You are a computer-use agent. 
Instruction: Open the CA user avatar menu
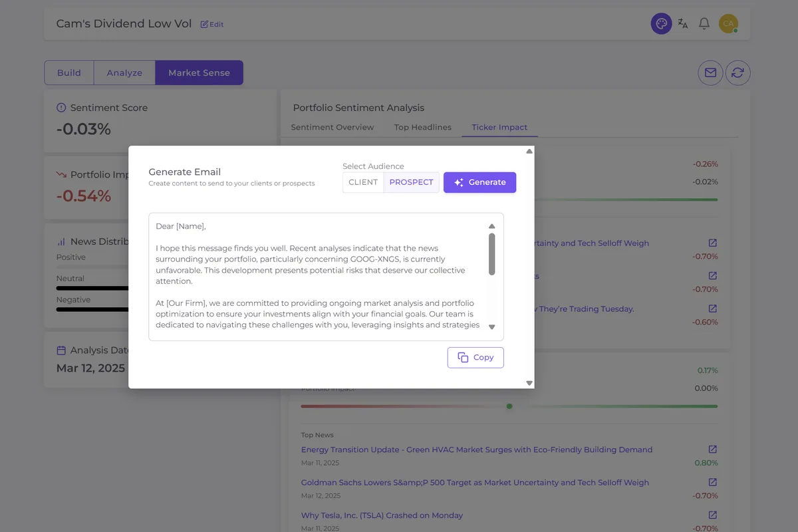click(728, 24)
